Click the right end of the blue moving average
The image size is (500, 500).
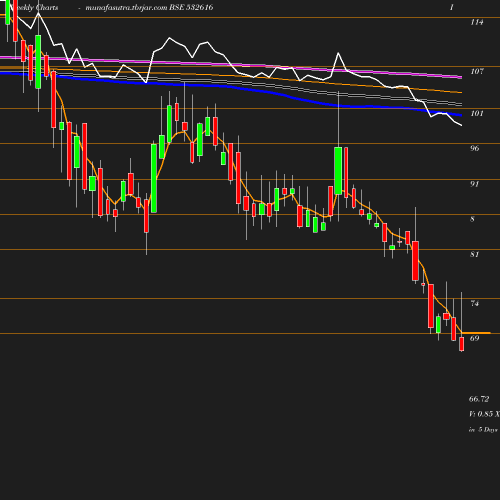(461, 115)
